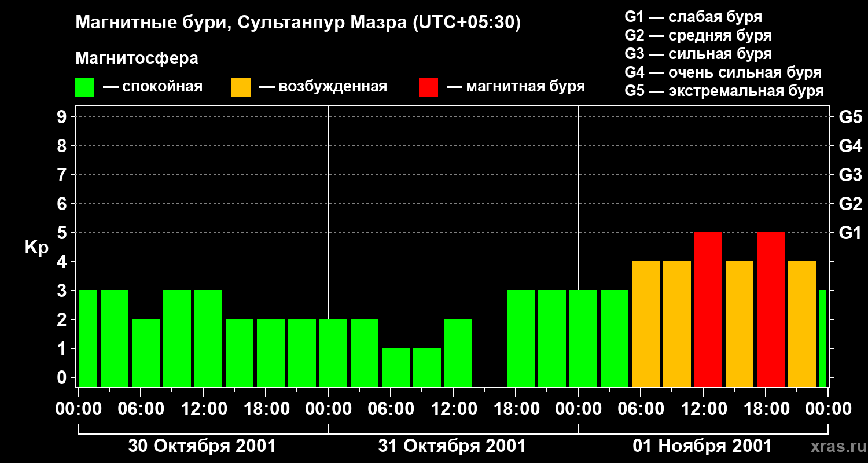Click the G4 label on the right axis

(x=850, y=146)
